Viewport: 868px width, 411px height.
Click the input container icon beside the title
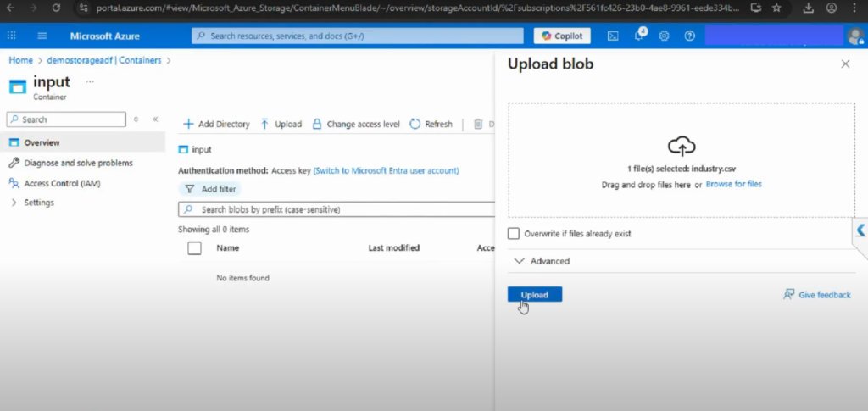coord(18,86)
